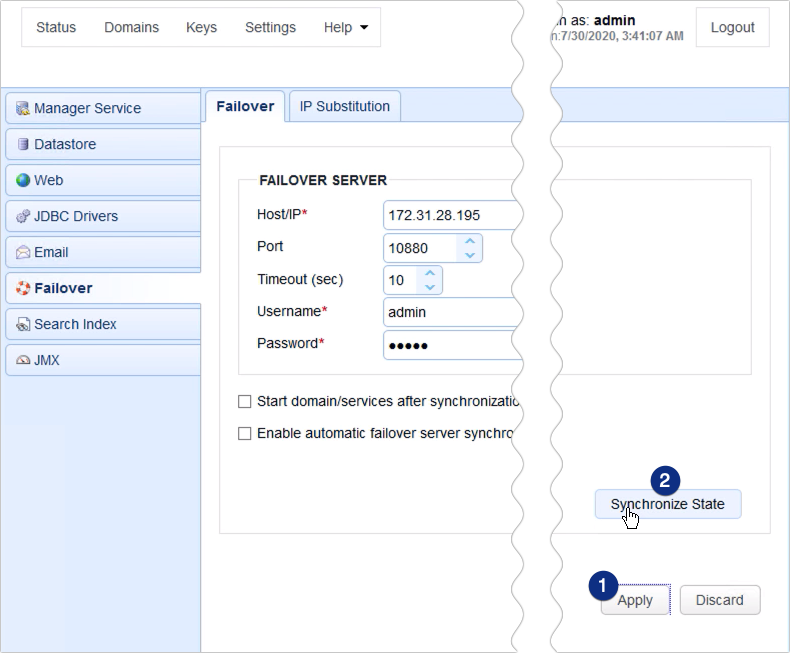The height and width of the screenshot is (653, 790).
Task: Decrease the Timeout value with down arrow
Action: [430, 288]
